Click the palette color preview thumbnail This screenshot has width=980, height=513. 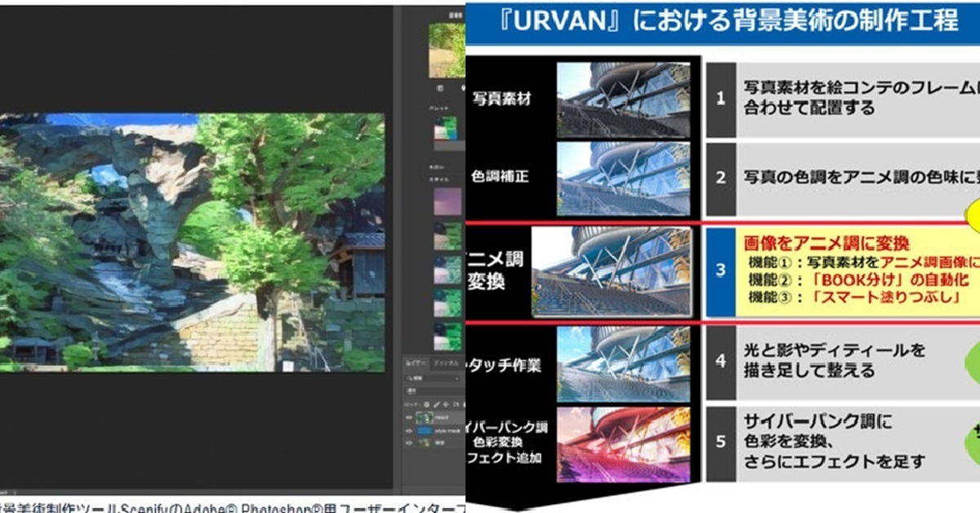[x=446, y=128]
